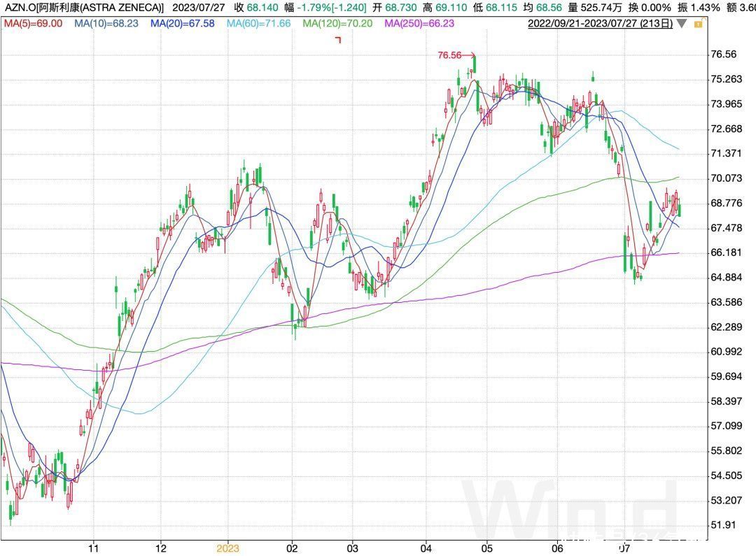The image size is (756, 556).
Task: Click the 03 month label on time axis
Action: (352, 548)
